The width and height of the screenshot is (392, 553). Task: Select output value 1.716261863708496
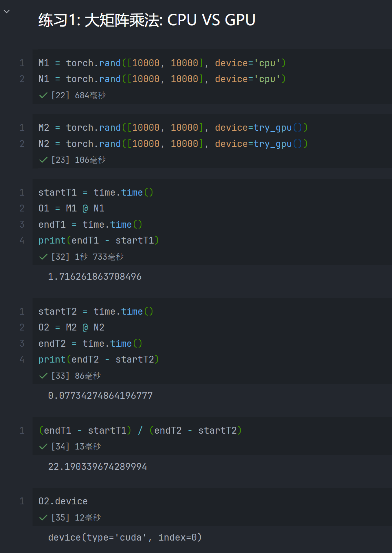tap(95, 277)
